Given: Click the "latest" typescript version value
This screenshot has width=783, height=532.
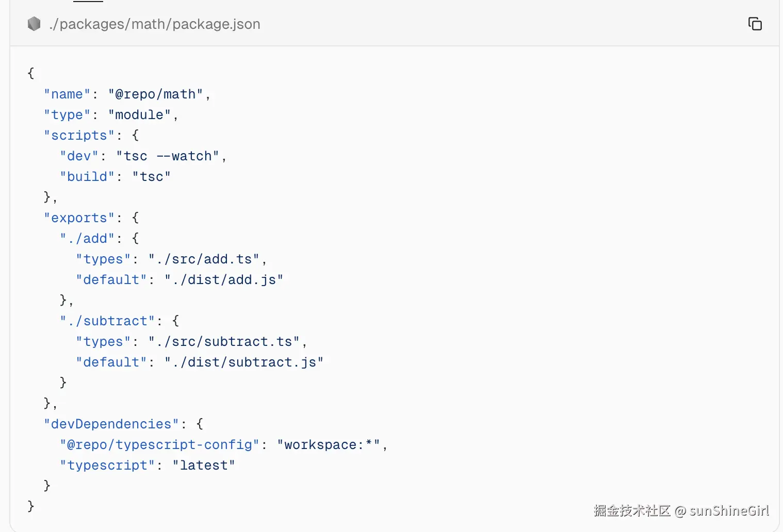Looking at the screenshot, I should click(204, 465).
